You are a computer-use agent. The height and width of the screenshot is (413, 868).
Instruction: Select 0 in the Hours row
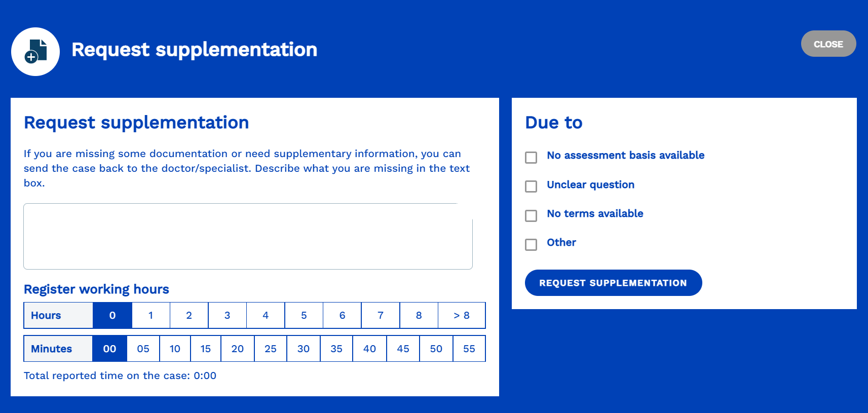112,315
